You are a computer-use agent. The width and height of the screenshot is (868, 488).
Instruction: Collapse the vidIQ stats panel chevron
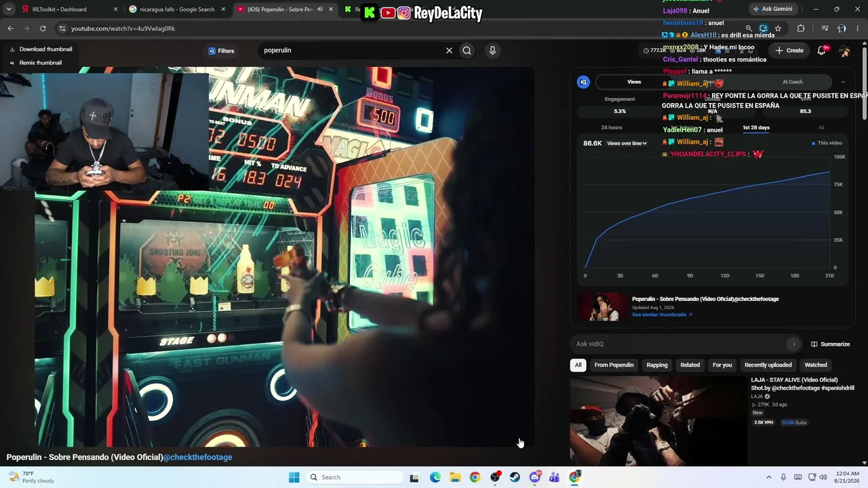[x=843, y=82]
